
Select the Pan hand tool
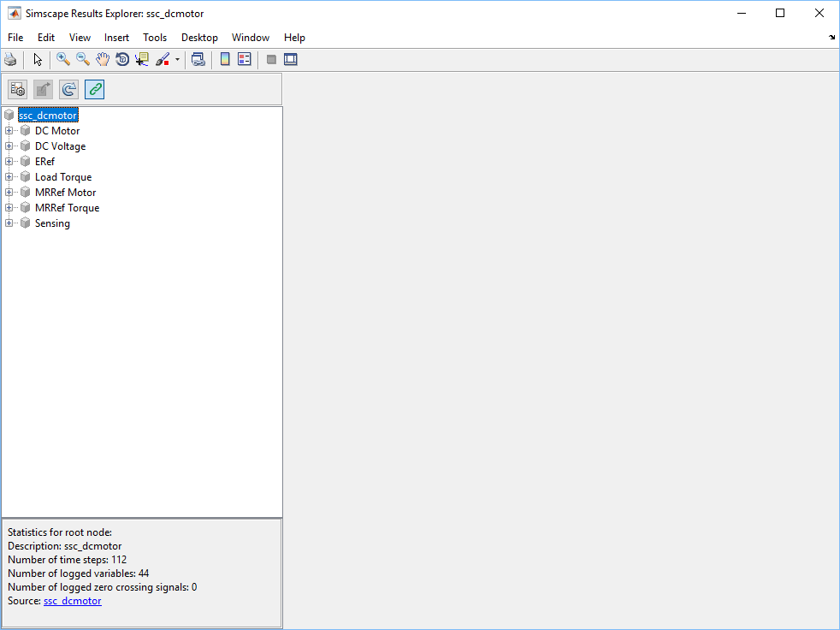tap(103, 60)
